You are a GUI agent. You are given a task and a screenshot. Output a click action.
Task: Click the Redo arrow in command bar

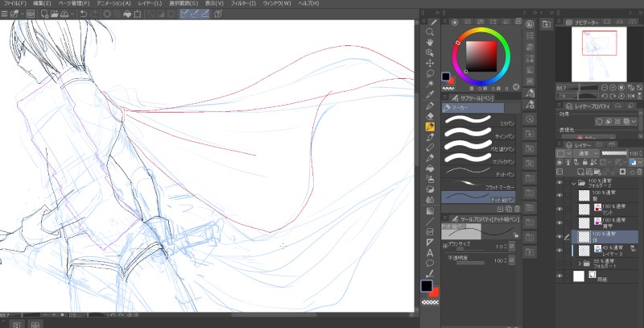(93, 14)
